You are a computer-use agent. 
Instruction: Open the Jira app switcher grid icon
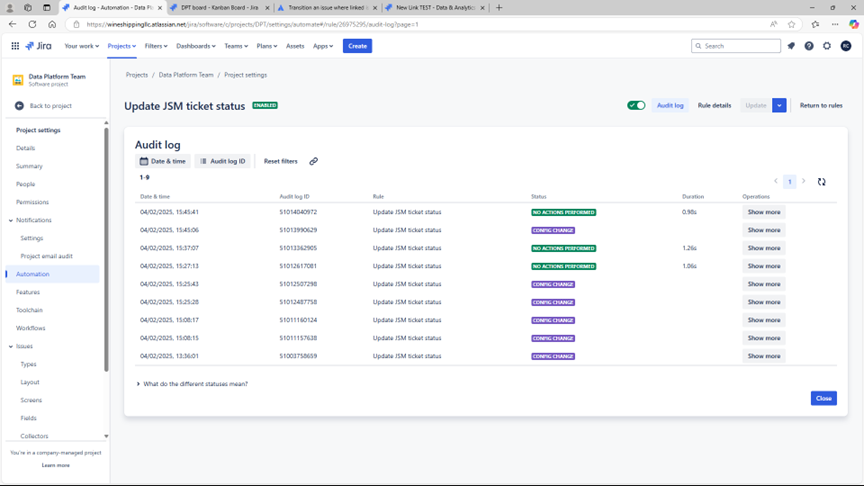15,46
